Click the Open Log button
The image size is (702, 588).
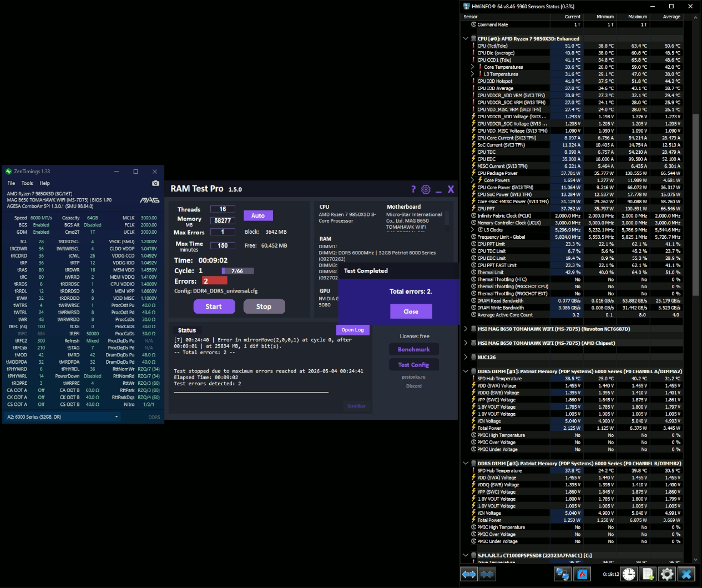[352, 330]
